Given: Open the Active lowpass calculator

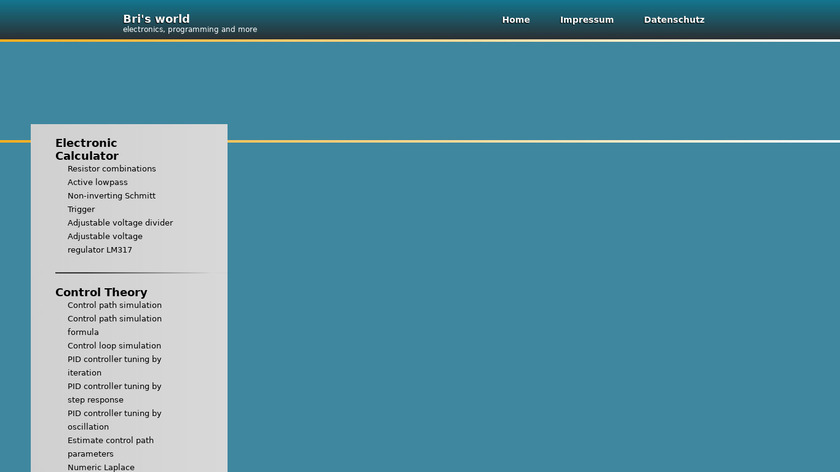Looking at the screenshot, I should coord(97,183).
